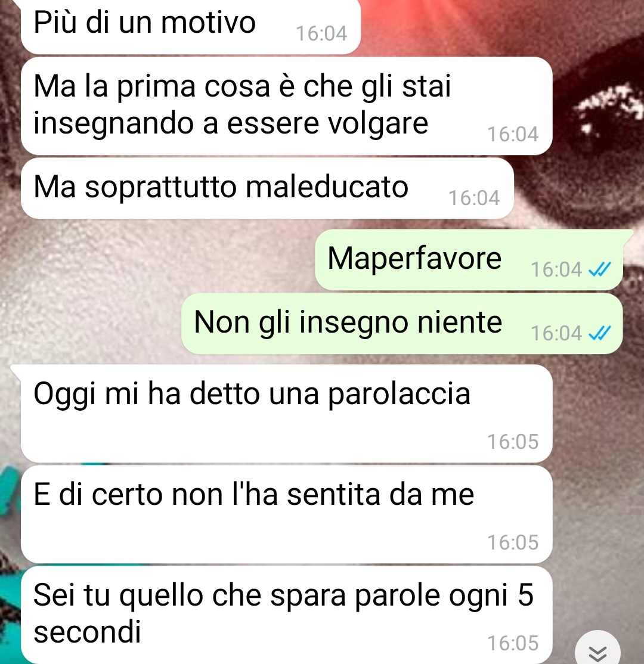Screen dimensions: 644x664
Task: Tap 16:05 timestamp under 'Oggi mi ha detto'
Action: pyautogui.click(x=513, y=442)
